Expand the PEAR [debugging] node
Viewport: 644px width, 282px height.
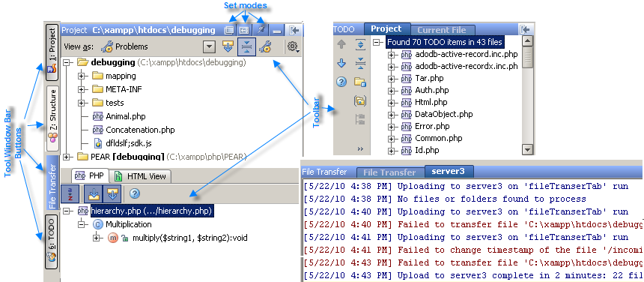click(x=67, y=157)
